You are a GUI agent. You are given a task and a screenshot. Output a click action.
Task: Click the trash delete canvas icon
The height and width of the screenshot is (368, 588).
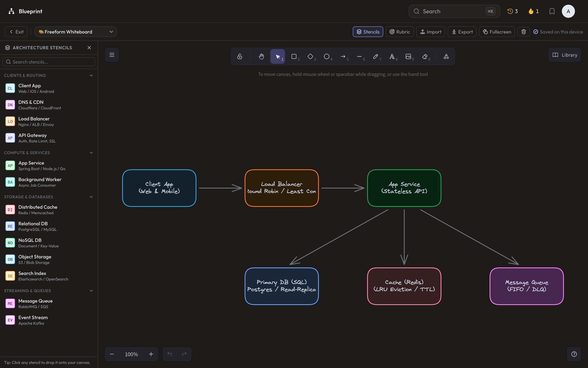524,32
